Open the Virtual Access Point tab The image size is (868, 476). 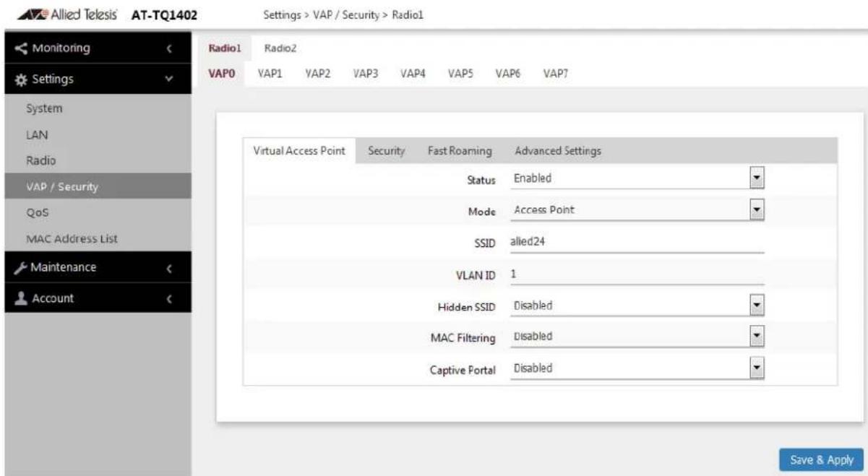[x=298, y=151]
